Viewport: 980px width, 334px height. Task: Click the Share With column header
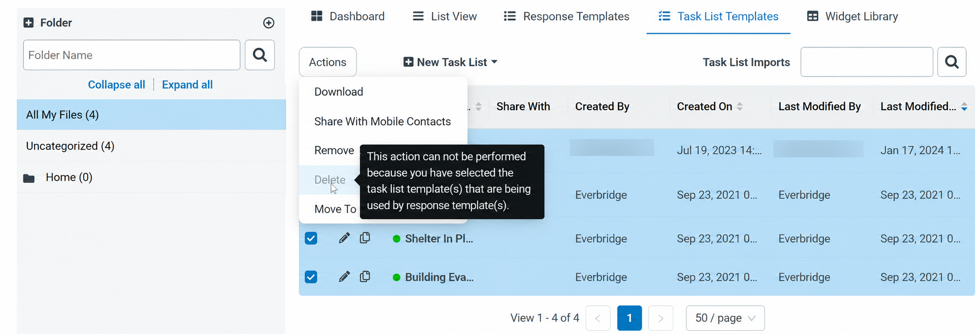pos(523,106)
